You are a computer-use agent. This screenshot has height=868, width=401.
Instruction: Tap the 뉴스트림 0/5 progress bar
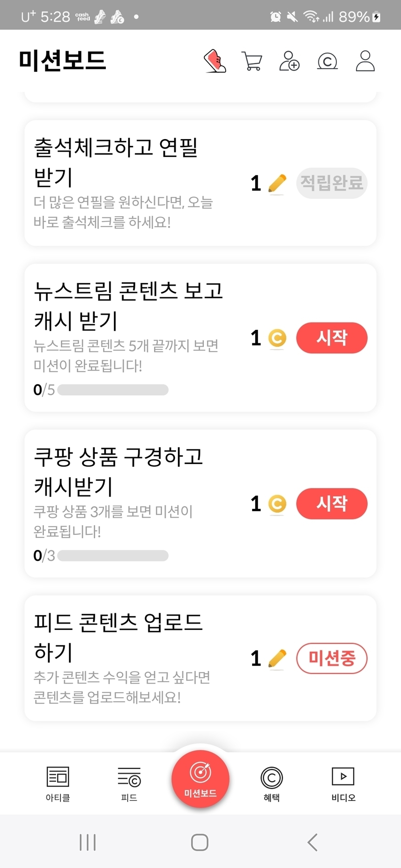(x=113, y=390)
